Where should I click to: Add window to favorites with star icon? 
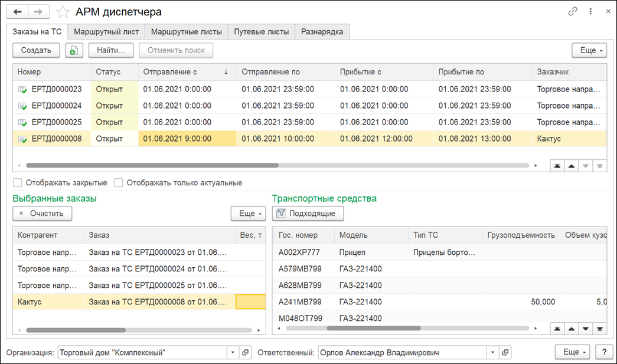62,12
